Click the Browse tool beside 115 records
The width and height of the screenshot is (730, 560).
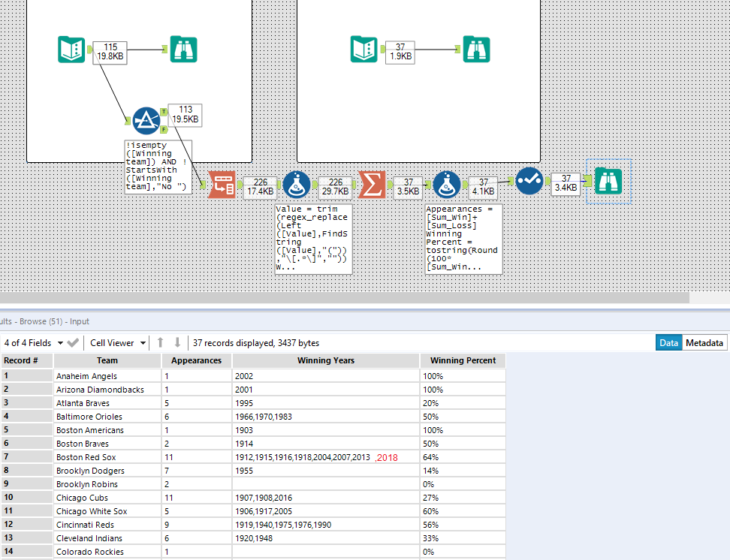pyautogui.click(x=183, y=50)
